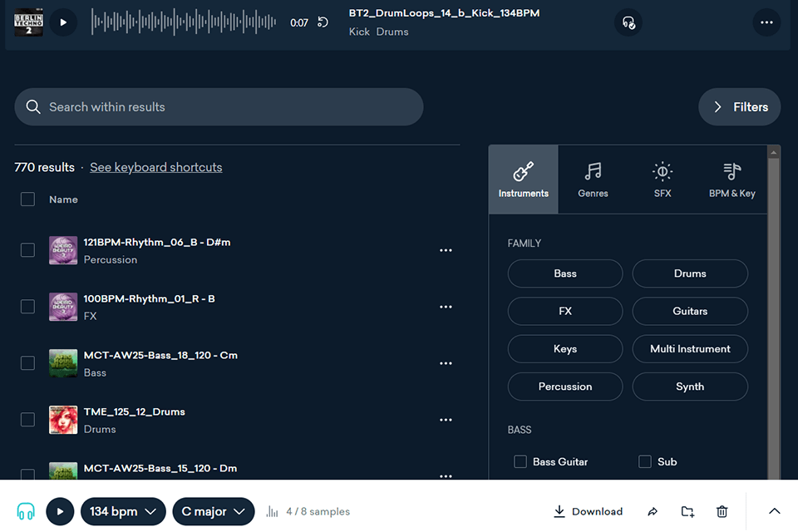
Task: Click sample name 121BPM-Rhythm_06_B - D#m
Action: pyautogui.click(x=157, y=243)
